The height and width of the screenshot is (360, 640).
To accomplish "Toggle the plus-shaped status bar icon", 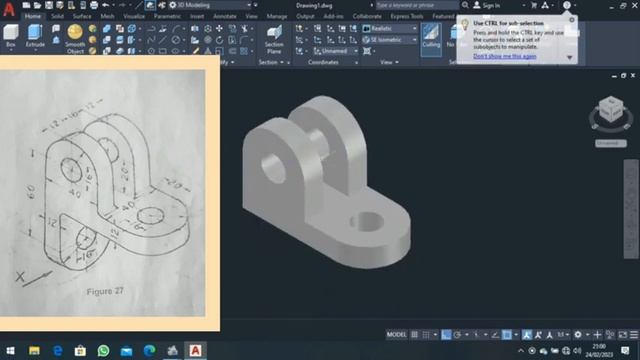I will 597,335.
